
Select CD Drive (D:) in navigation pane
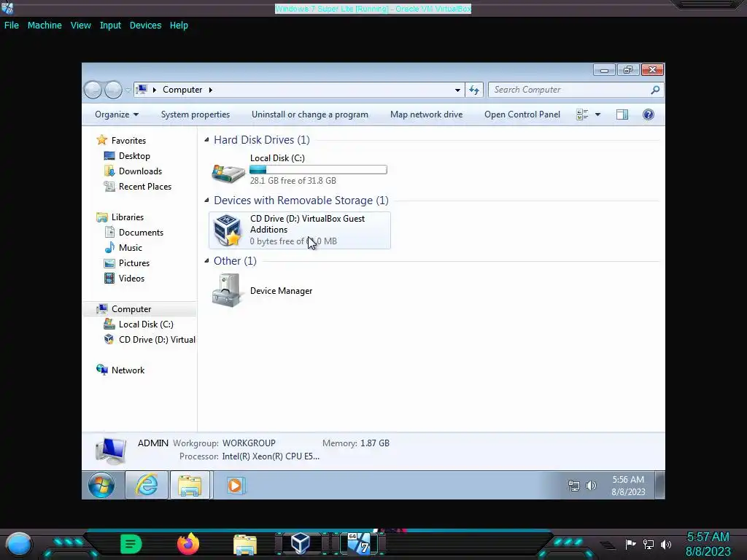click(158, 340)
